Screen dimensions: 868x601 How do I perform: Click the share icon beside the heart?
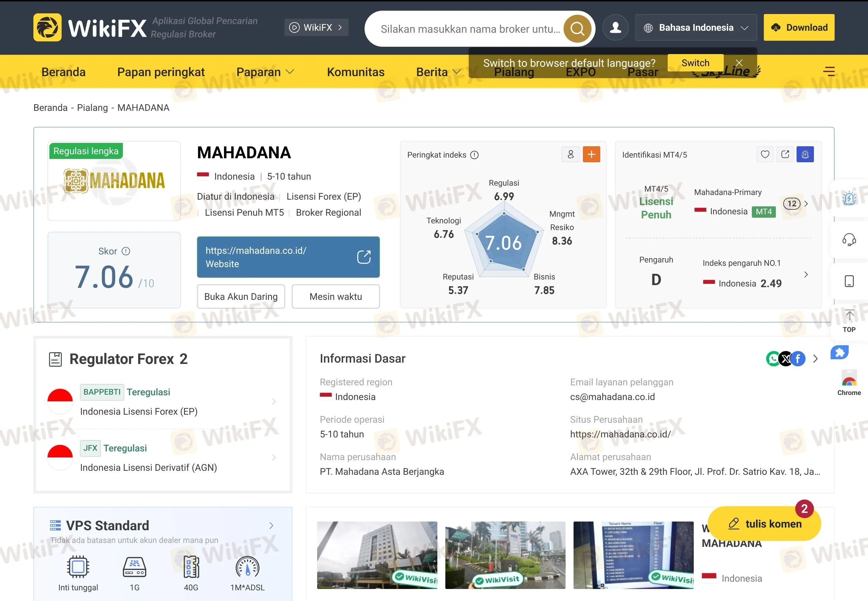coord(785,154)
